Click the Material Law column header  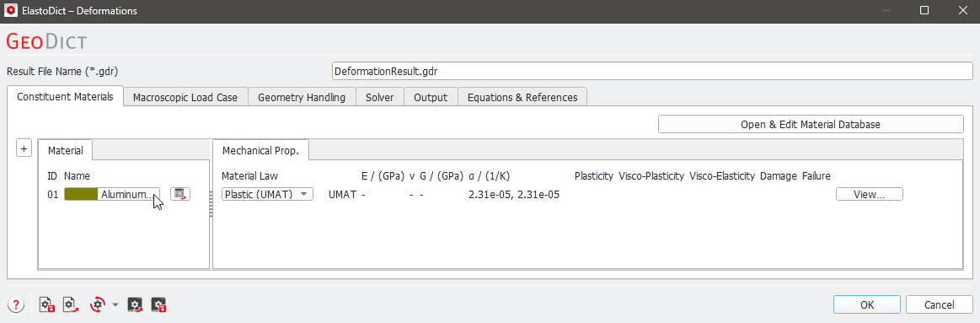point(249,176)
